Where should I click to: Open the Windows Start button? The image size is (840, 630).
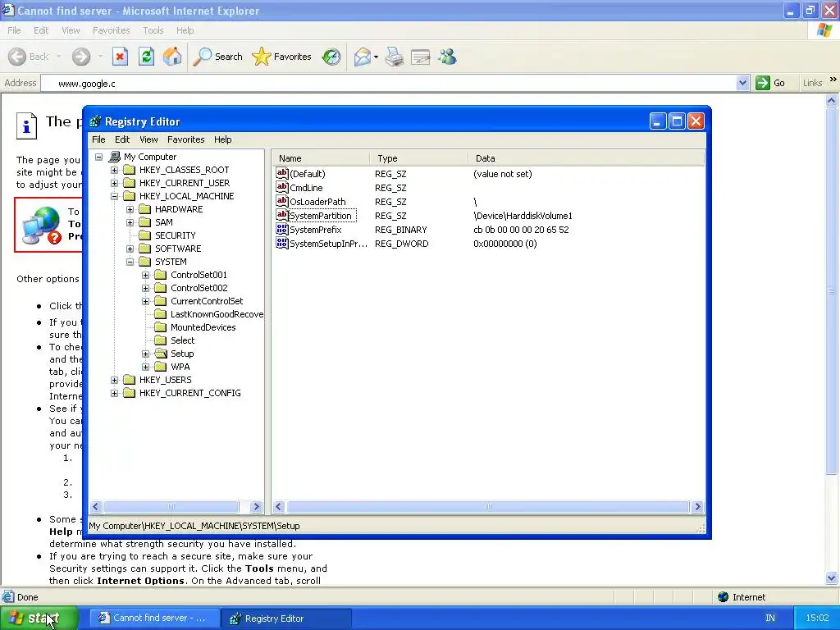[x=39, y=619]
